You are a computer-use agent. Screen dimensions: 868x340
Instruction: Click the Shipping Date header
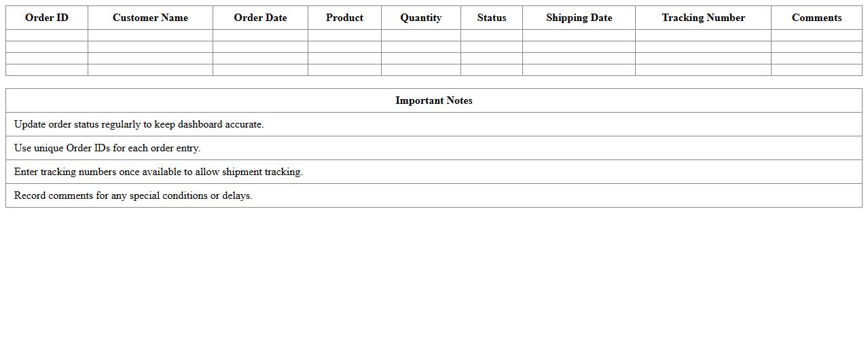click(x=579, y=18)
